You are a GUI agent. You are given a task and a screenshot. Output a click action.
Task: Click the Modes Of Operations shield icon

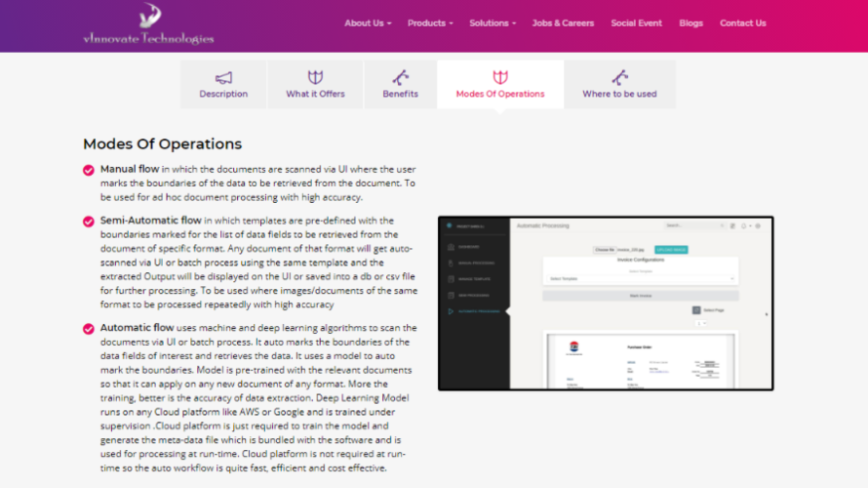click(500, 77)
